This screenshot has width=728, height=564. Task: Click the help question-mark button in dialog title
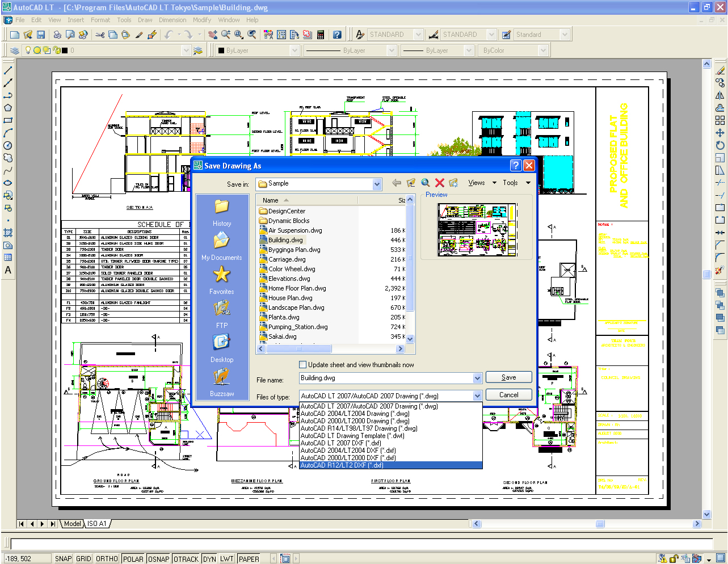[x=515, y=166]
